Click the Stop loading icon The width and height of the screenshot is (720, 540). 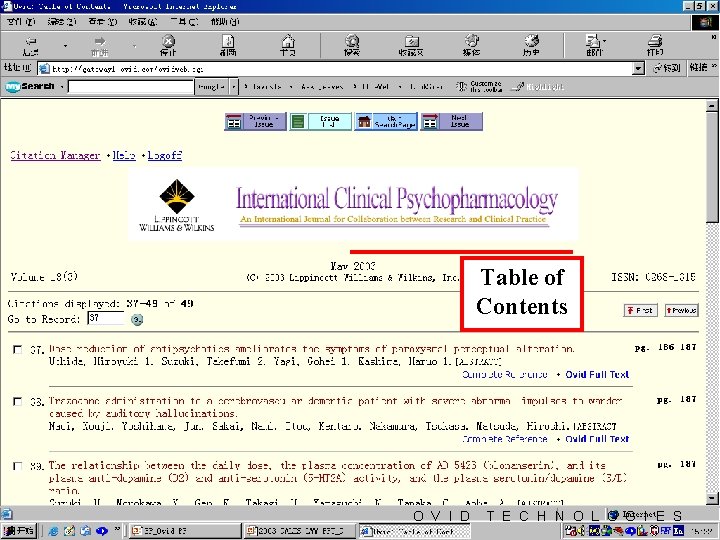(169, 45)
